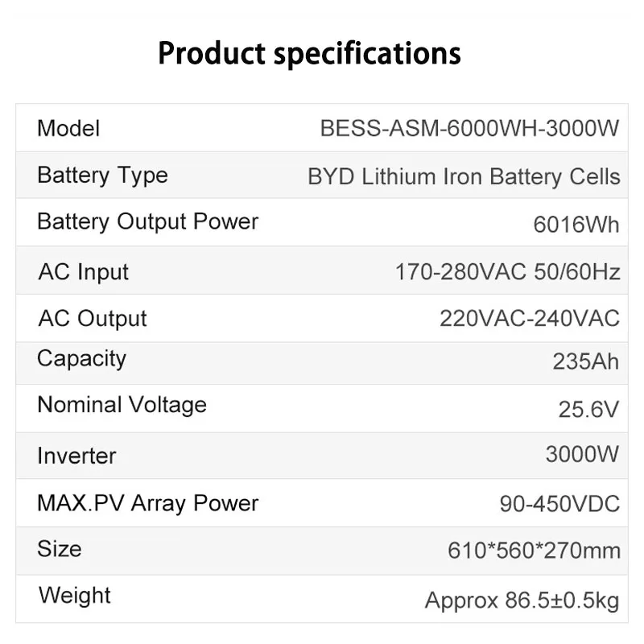This screenshot has width=644, height=644.
Task: Select the 220VAC-240VAC value
Action: [x=529, y=319]
